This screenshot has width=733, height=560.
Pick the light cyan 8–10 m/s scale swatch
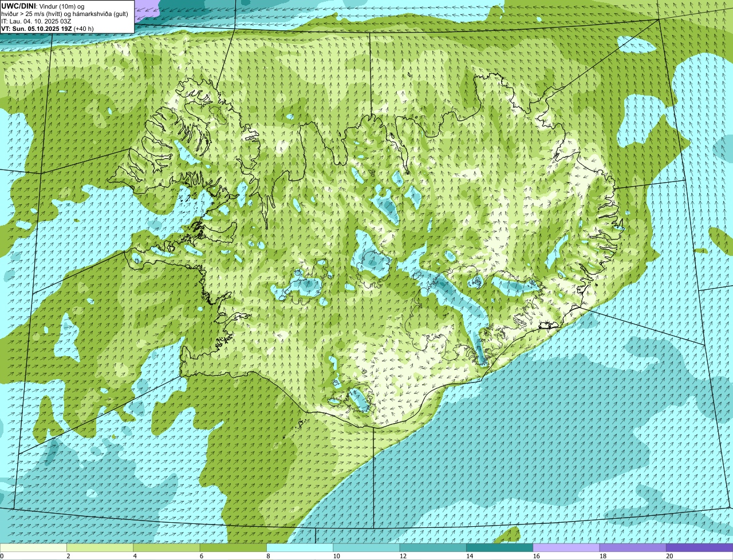[x=300, y=547]
